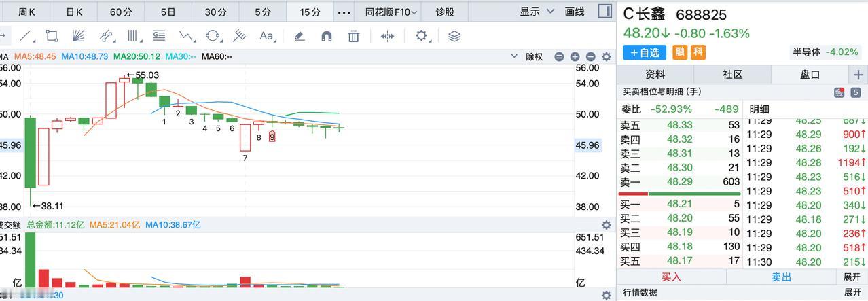Viewport: 868px width, 301px height.
Task: Select the fan lines tool
Action: click(78, 36)
